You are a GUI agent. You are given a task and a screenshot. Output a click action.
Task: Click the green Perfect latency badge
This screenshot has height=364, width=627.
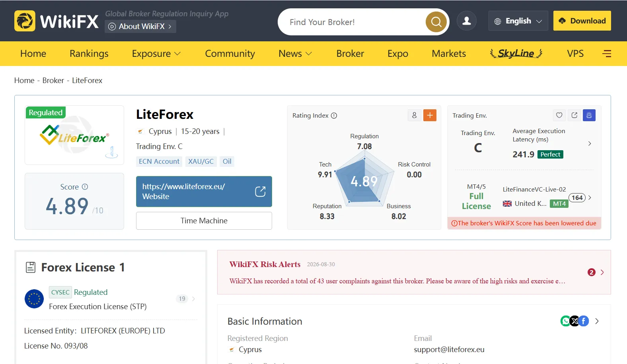point(550,155)
